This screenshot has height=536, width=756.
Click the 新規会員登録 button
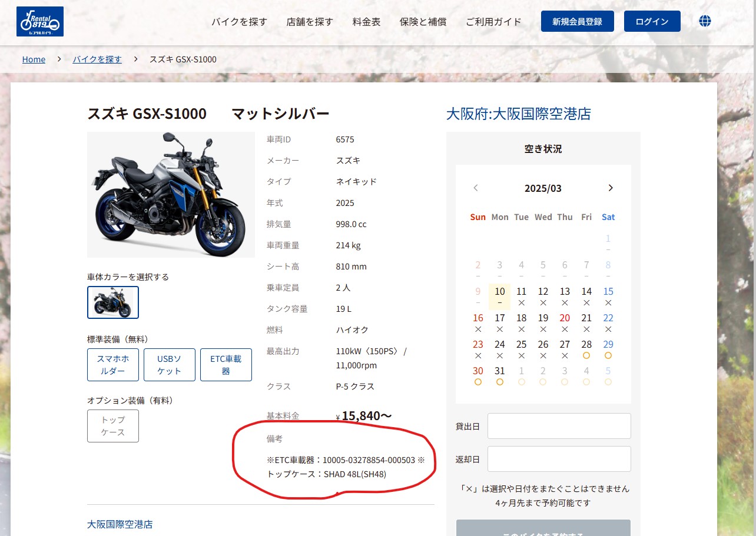pyautogui.click(x=577, y=21)
